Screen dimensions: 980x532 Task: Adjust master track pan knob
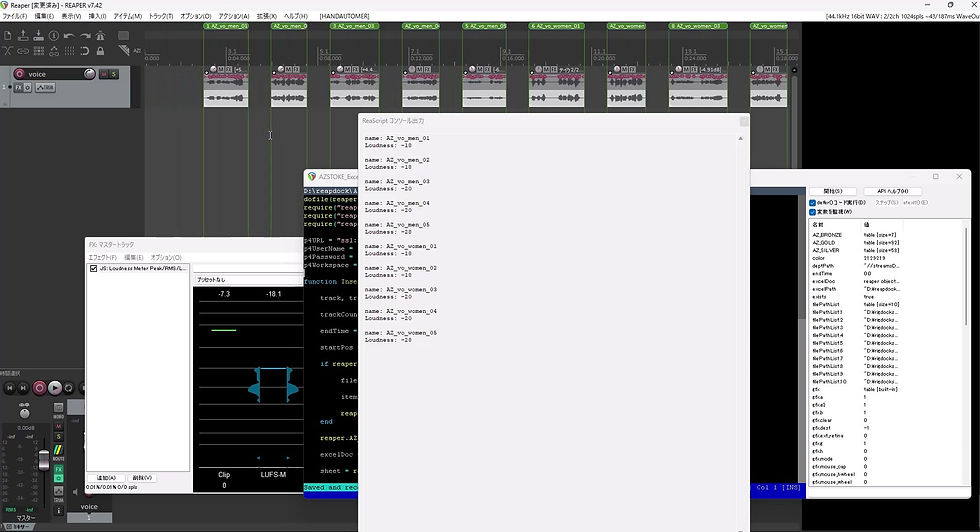point(24,413)
